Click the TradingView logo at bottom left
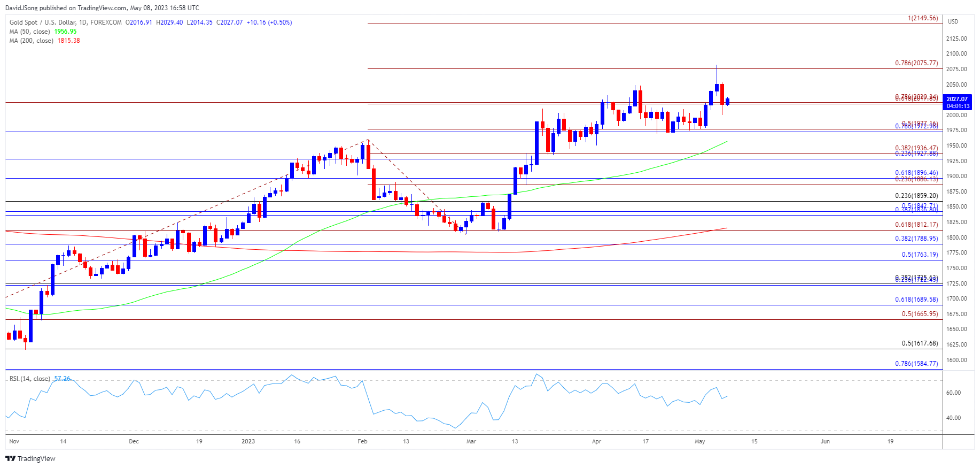Screen dimensions: 980x468 [30, 458]
